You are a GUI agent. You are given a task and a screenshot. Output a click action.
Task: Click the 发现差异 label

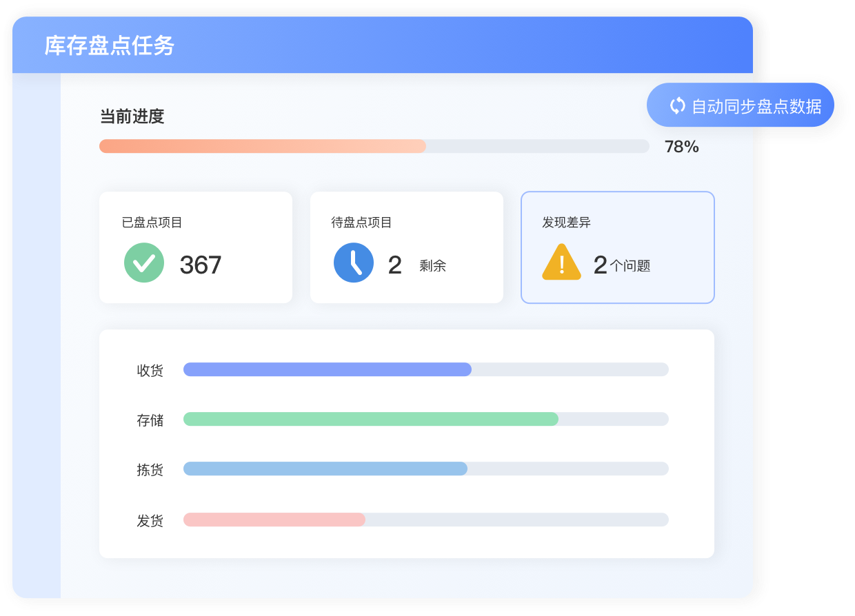coord(567,223)
